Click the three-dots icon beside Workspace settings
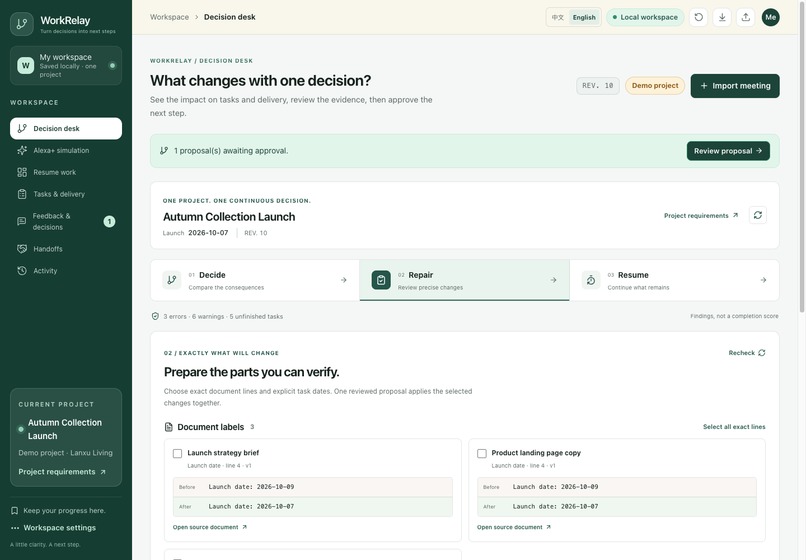The width and height of the screenshot is (806, 560). pos(15,528)
